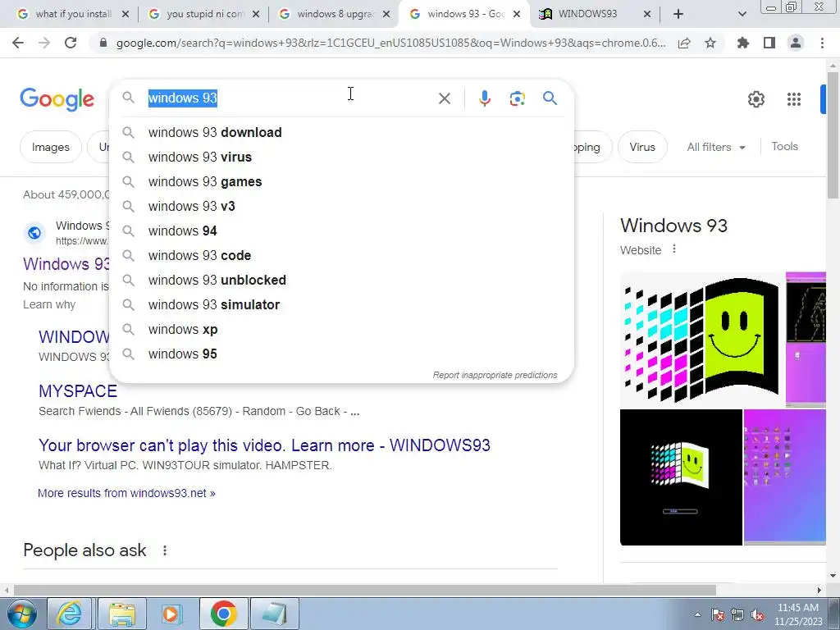This screenshot has height=630, width=840.
Task: Click the horizontal scrollbar thumb
Action: click(x=364, y=590)
